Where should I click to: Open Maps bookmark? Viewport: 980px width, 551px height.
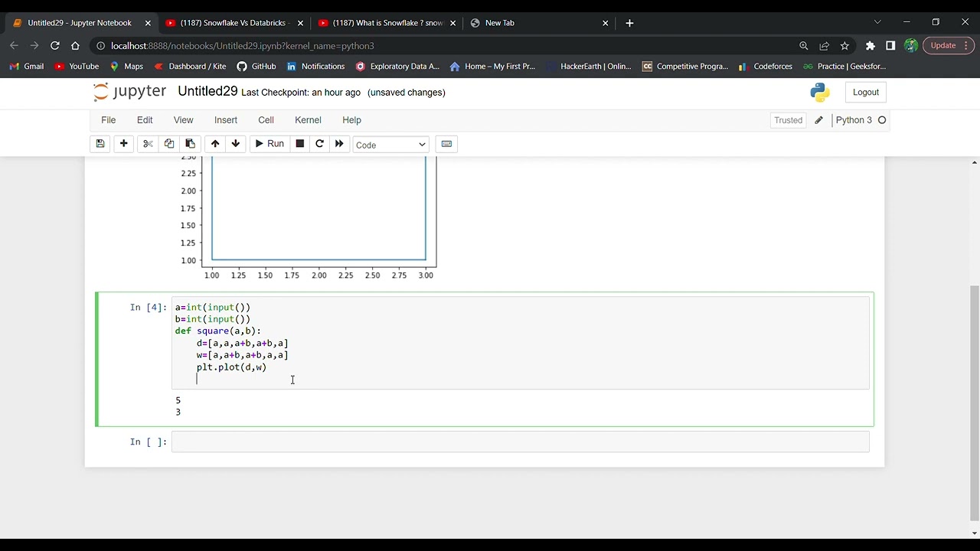pos(126,67)
